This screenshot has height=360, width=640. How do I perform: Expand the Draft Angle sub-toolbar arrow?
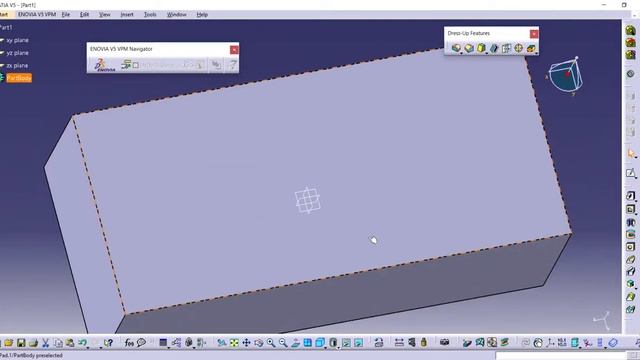[487, 53]
